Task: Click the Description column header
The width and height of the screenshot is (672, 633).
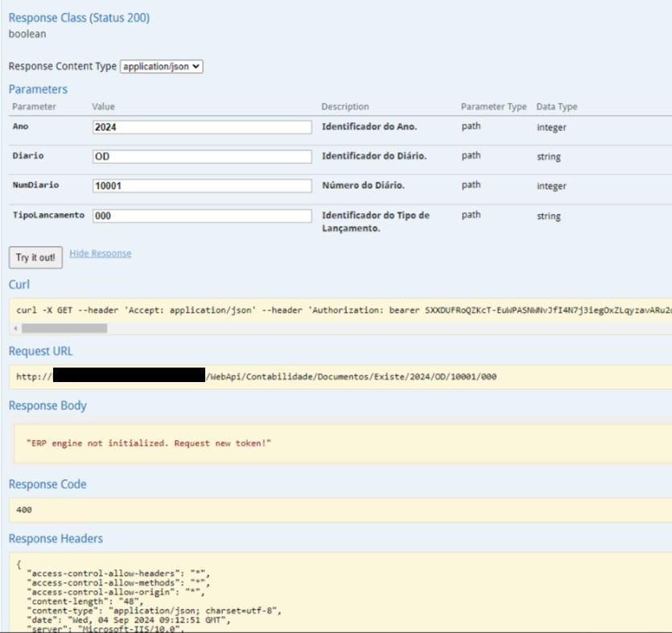Action: [x=345, y=107]
